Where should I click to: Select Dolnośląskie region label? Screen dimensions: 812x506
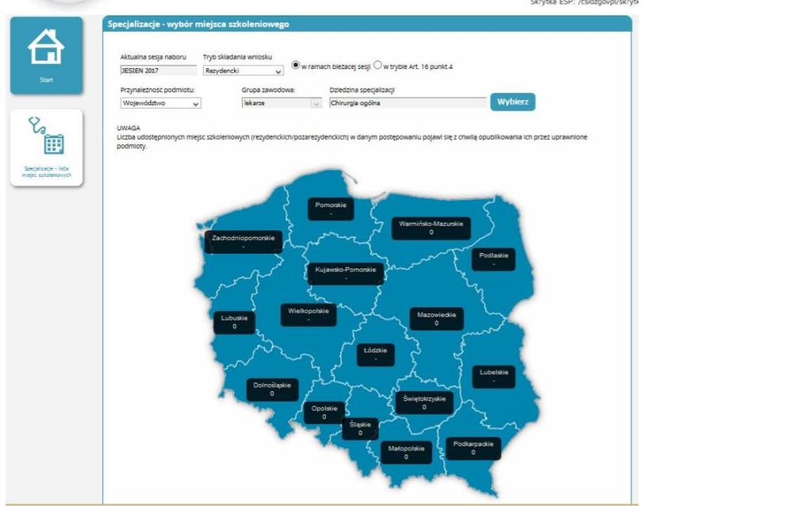point(272,389)
